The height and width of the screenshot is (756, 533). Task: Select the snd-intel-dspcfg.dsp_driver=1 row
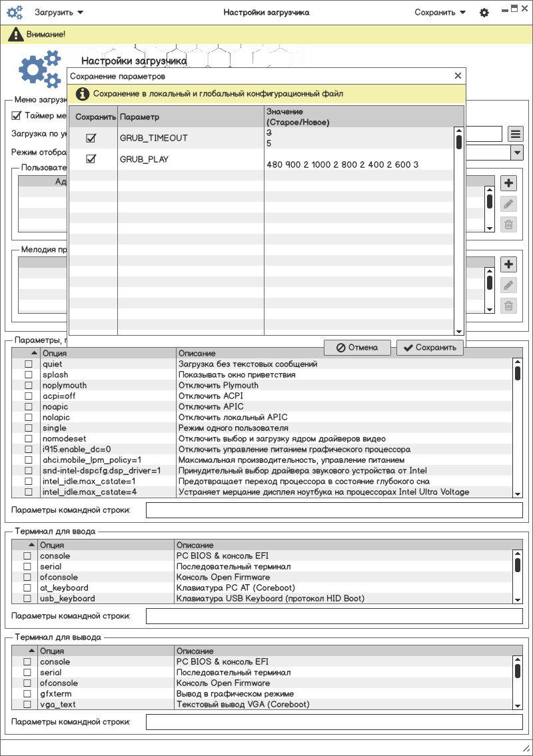tap(262, 470)
